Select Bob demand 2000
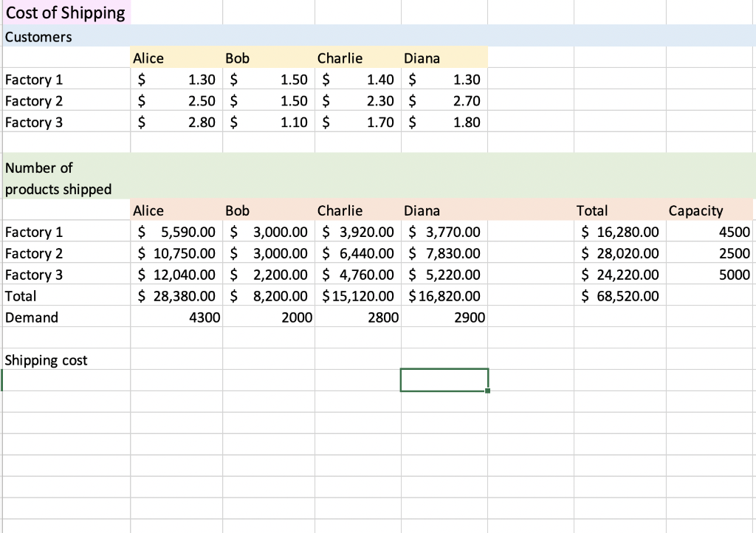Viewport: 756px width, 533px height. coord(269,317)
